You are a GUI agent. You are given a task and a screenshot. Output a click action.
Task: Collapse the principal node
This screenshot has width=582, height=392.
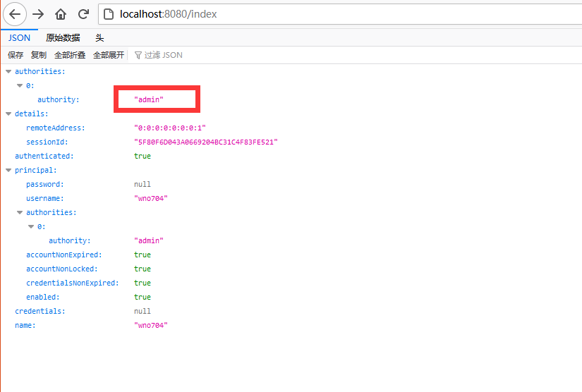[x=8, y=170]
